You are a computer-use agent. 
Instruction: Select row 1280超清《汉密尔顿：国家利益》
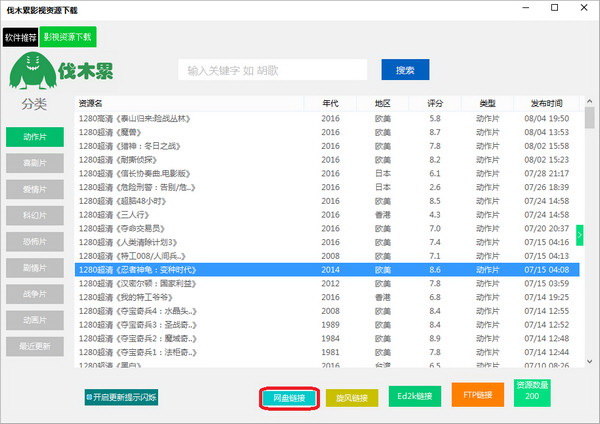point(327,284)
